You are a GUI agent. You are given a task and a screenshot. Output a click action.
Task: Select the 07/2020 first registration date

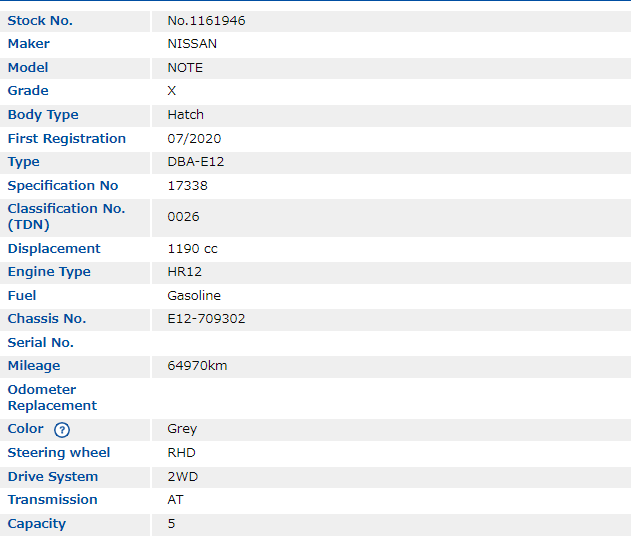(194, 139)
